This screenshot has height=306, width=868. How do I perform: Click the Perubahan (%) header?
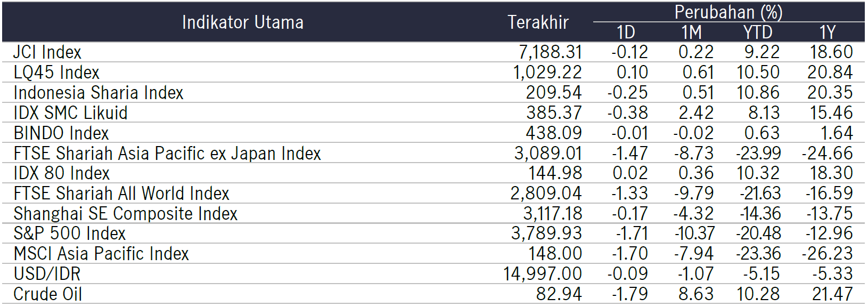[728, 12]
